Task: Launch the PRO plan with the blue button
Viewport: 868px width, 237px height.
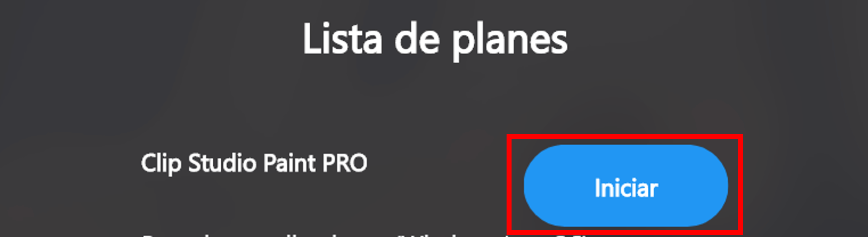Action: 625,186
